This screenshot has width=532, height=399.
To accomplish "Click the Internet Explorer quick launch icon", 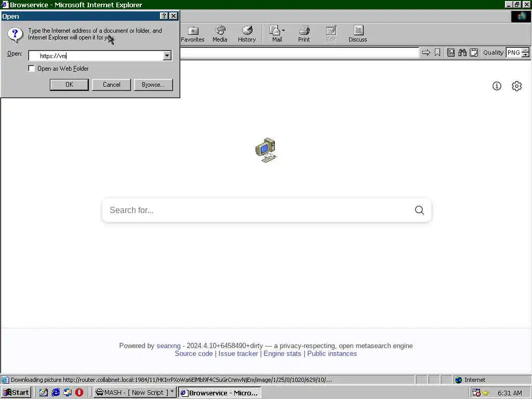I will [56, 393].
